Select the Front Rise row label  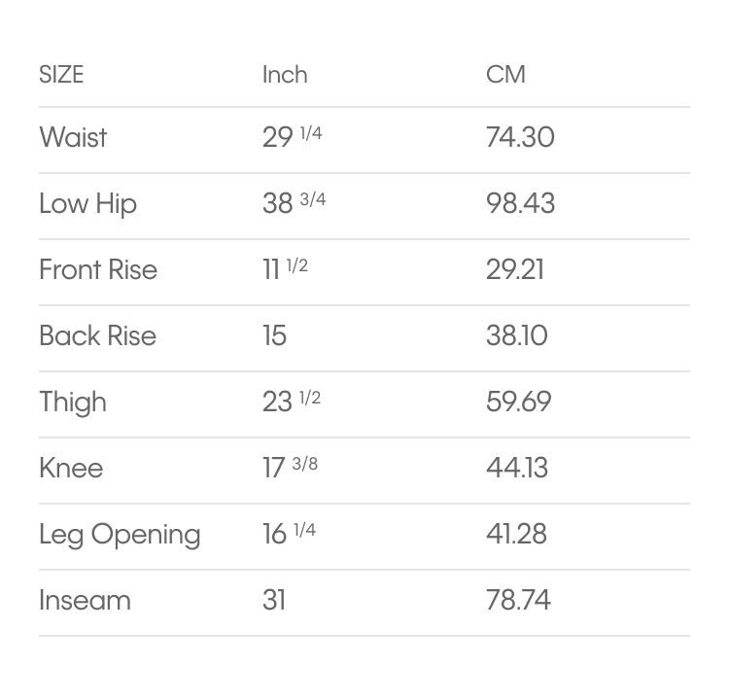(x=98, y=269)
